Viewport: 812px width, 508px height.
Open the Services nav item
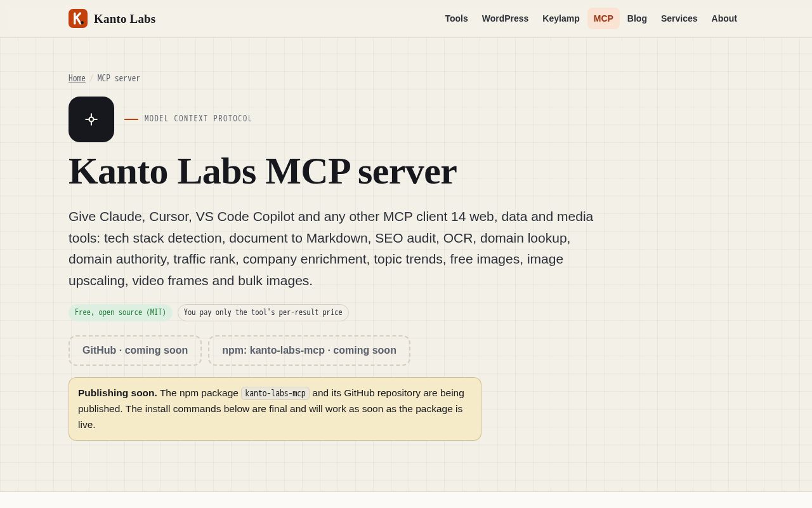coord(679,18)
